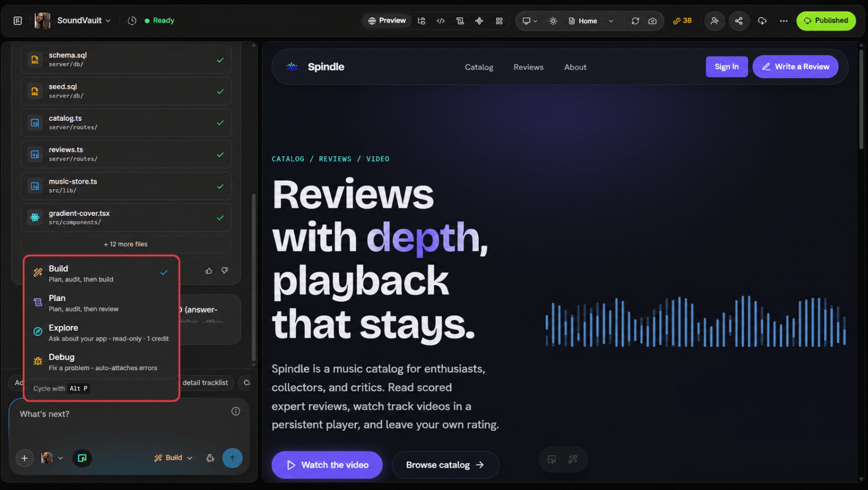The height and width of the screenshot is (490, 868).
Task: Click the credits counter showing 38
Action: pos(683,21)
